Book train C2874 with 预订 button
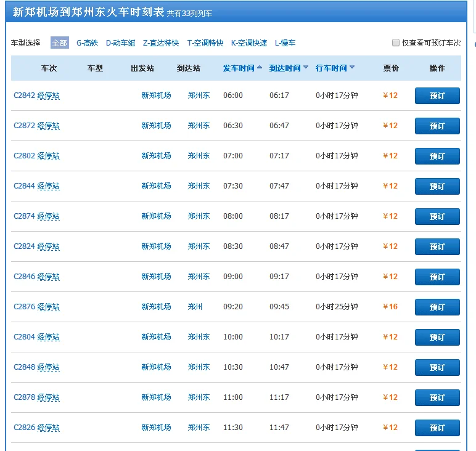476x451 pixels. [x=437, y=216]
